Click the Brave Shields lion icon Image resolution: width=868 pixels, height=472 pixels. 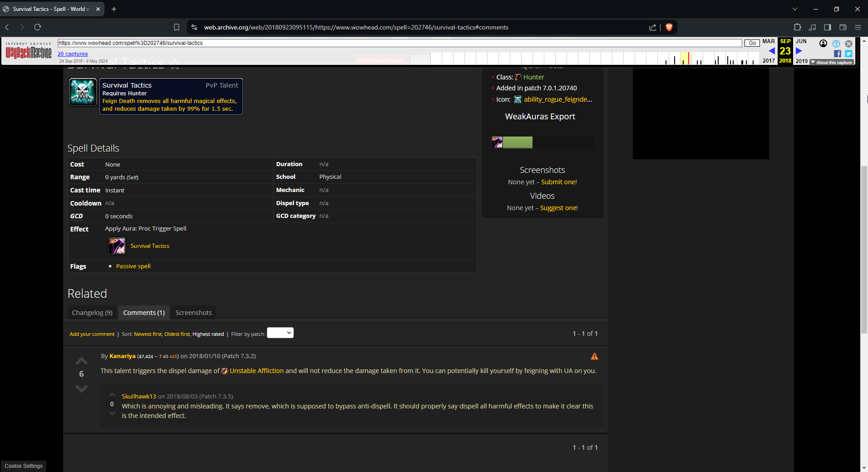669,27
